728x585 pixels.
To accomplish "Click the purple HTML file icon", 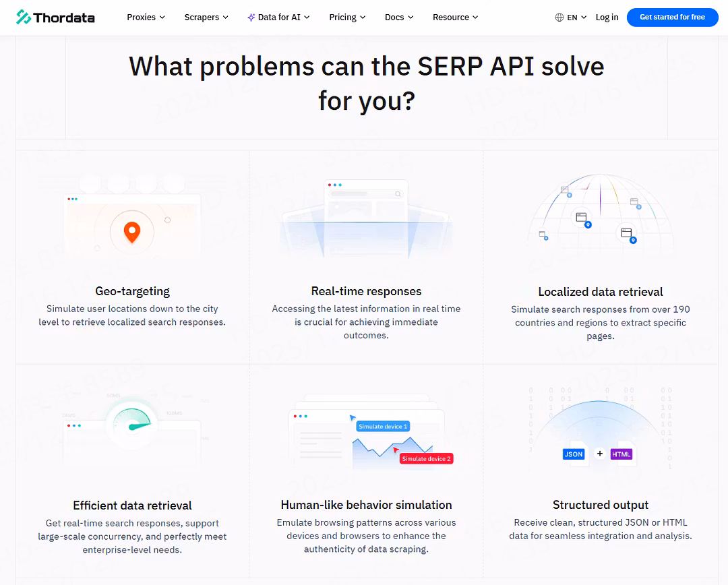I will click(621, 454).
